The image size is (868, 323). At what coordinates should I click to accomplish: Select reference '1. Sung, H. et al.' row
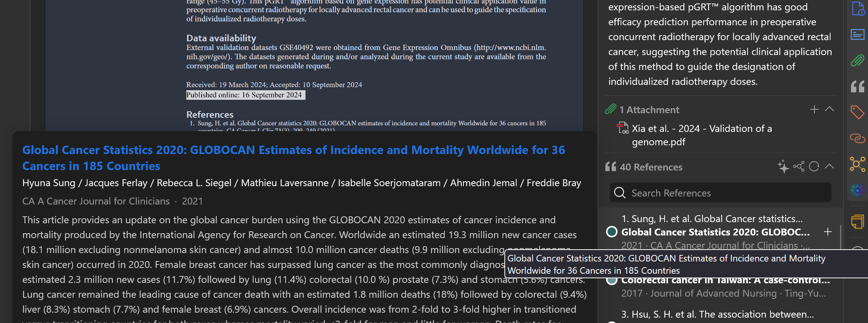(x=712, y=219)
